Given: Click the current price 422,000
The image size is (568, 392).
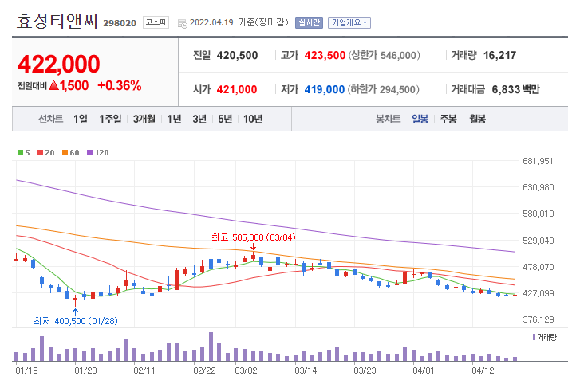Looking at the screenshot, I should tap(59, 64).
